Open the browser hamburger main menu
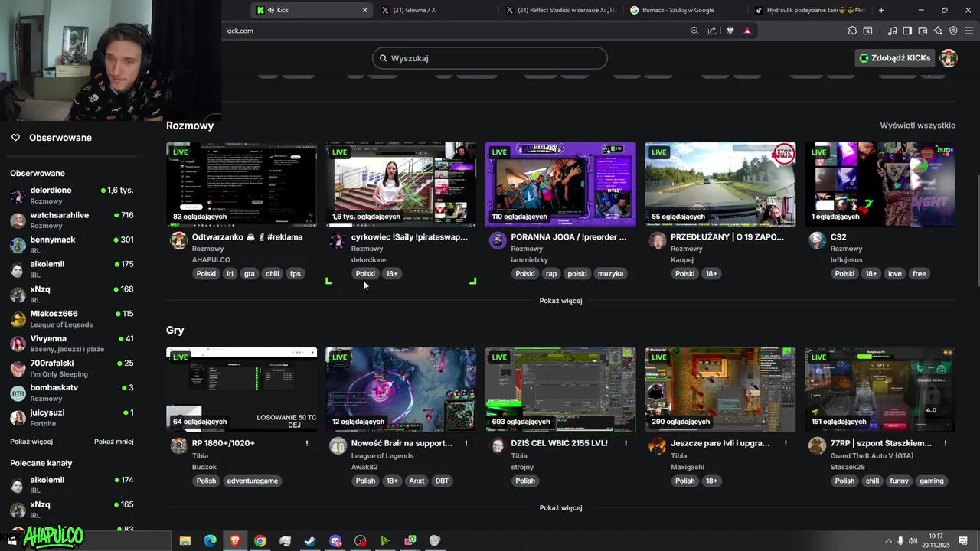 point(969,31)
